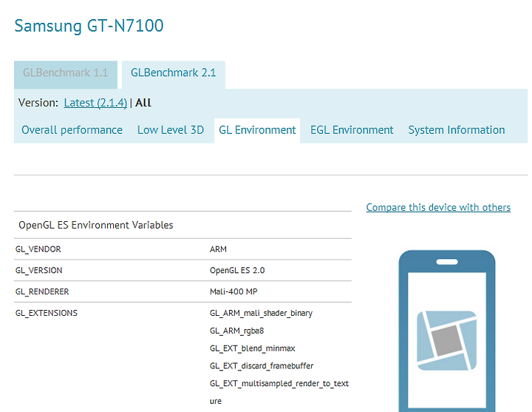Open the System Information tab
532x412 pixels.
[x=457, y=130]
